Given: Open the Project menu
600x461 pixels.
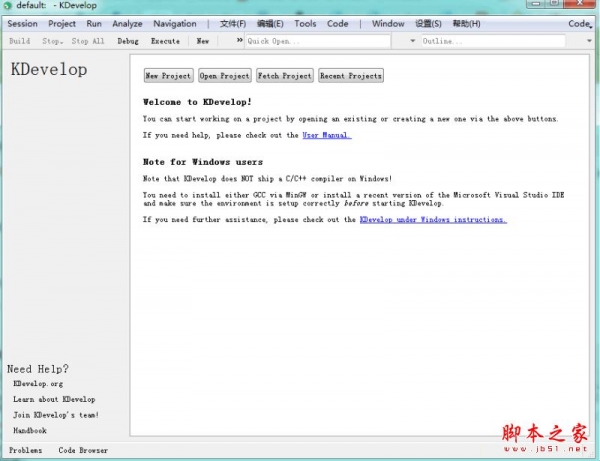Looking at the screenshot, I should click(62, 24).
